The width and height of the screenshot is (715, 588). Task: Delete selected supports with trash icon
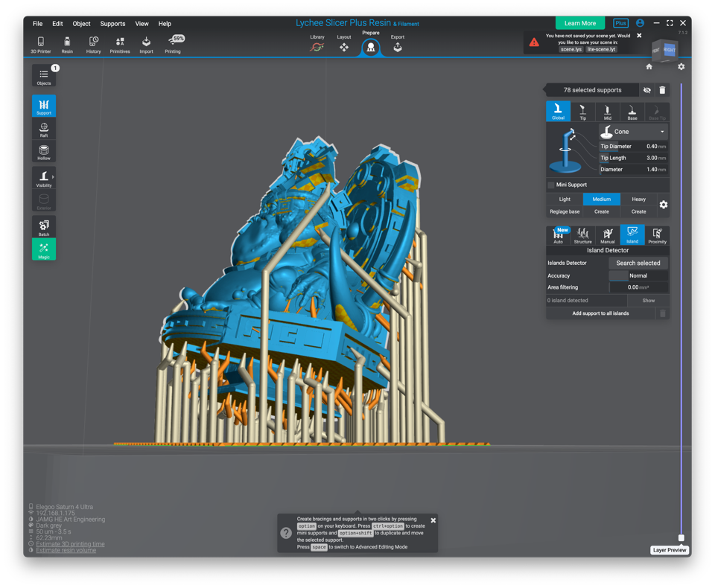pos(662,90)
